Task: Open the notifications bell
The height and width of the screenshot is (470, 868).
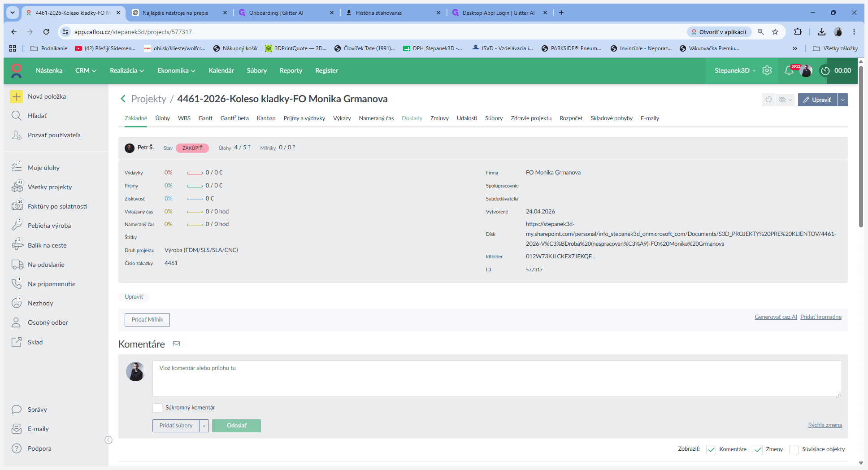Action: click(789, 70)
